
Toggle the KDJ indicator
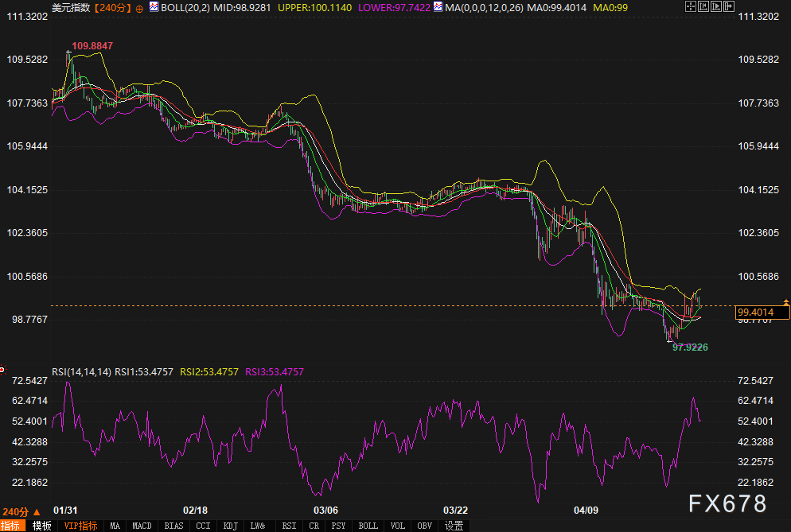(231, 526)
